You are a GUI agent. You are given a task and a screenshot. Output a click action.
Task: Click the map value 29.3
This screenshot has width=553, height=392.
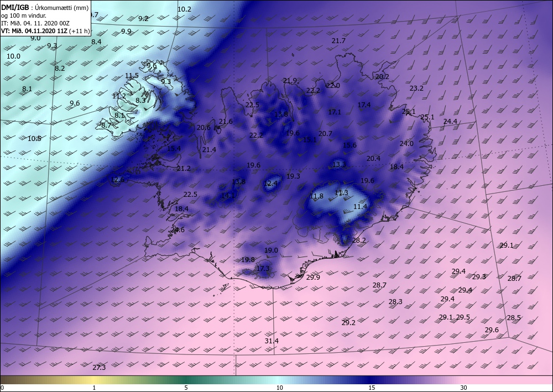tap(479, 276)
